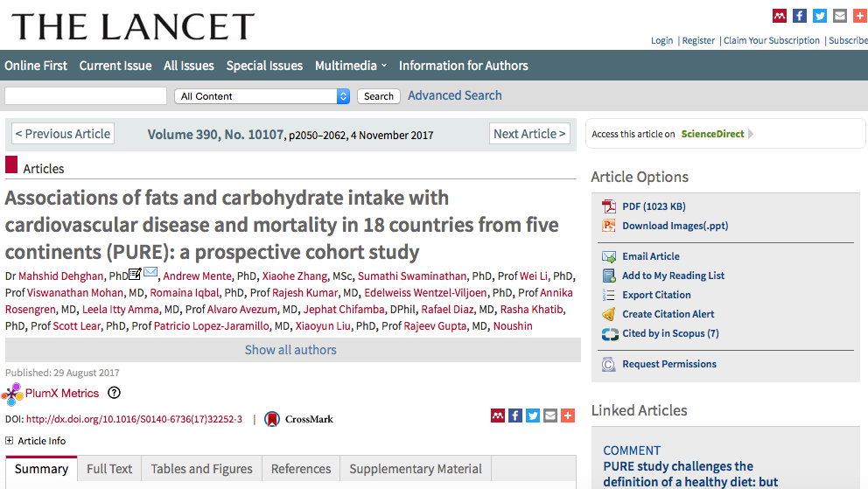This screenshot has height=489, width=868.
Task: Go to the Next Article
Action: (x=529, y=134)
